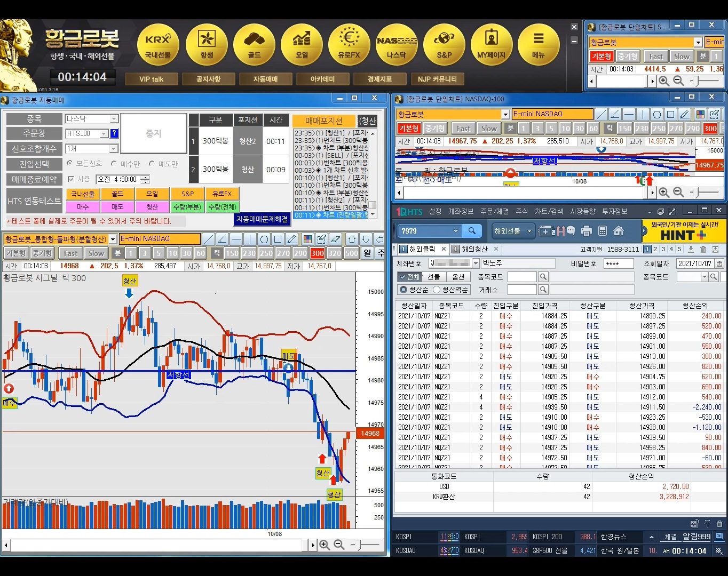Open the 메뉴 round button
This screenshot has height=576, width=728.
pos(539,45)
